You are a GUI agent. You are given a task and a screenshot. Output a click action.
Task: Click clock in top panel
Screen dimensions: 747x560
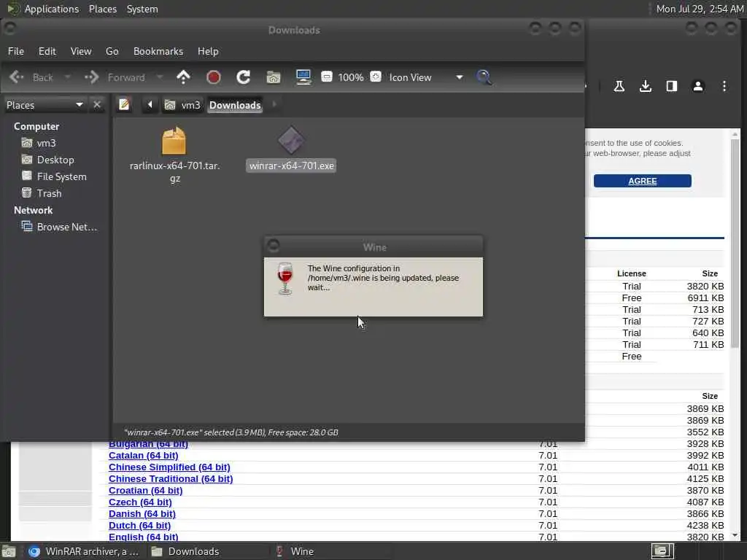coord(700,9)
